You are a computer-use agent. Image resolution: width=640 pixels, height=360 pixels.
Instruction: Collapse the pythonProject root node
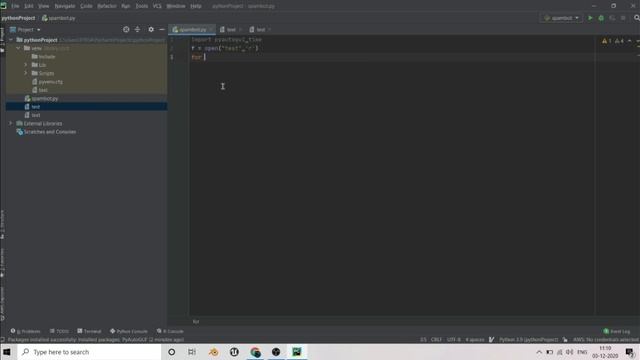(x=11, y=40)
